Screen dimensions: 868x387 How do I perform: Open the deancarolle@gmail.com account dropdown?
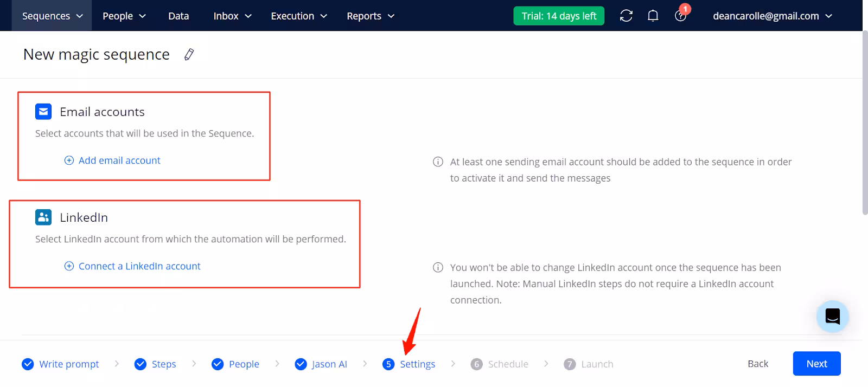pos(772,16)
